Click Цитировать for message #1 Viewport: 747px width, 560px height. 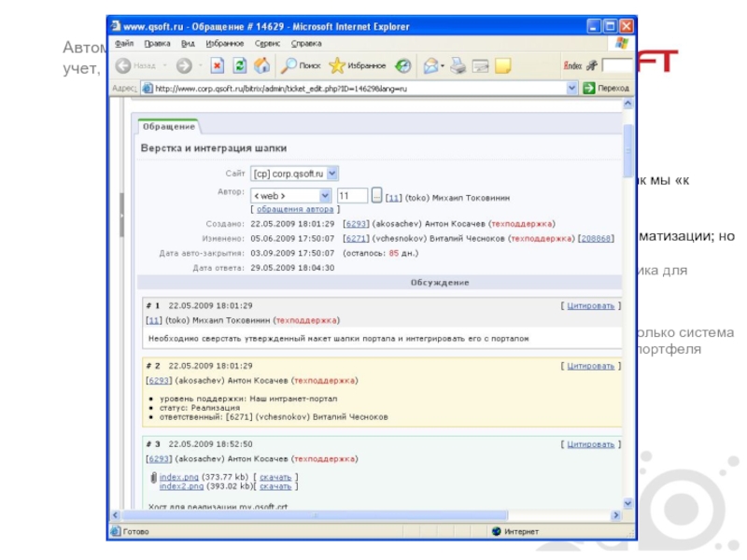click(590, 306)
